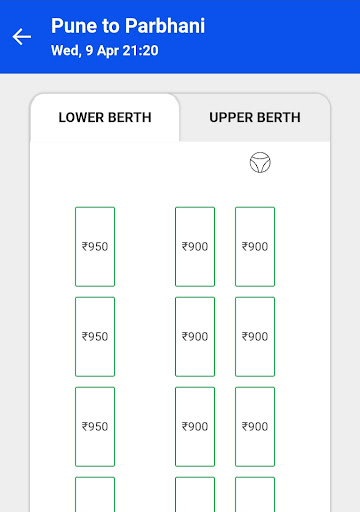
Task: Select partially visible fourth row left berth
Action: click(x=95, y=494)
